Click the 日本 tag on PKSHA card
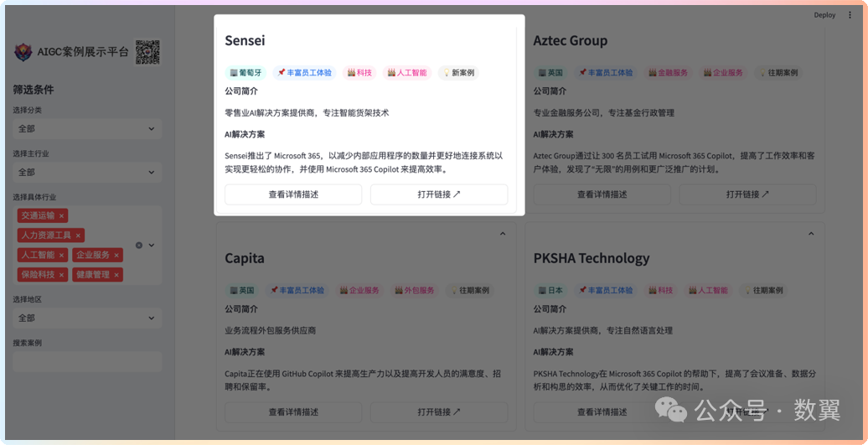This screenshot has height=445, width=868. [x=550, y=290]
